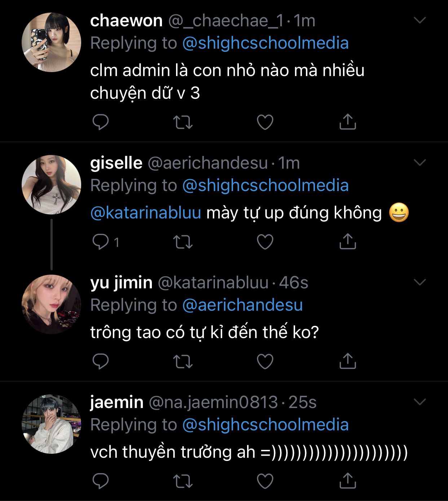The width and height of the screenshot is (448, 501).
Task: Retweet jaemin's tweet
Action: pos(183,481)
